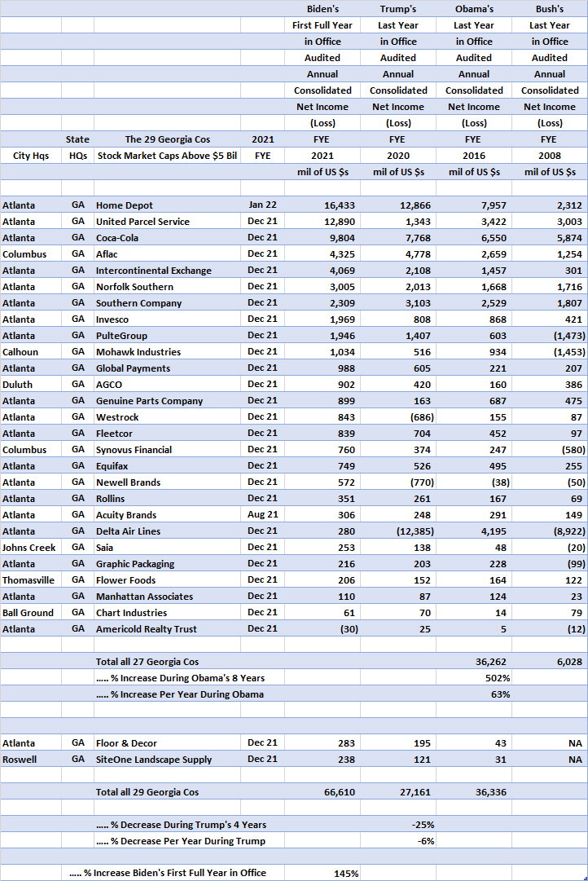Click Chart Industries company name
The image size is (588, 881).
(x=131, y=612)
